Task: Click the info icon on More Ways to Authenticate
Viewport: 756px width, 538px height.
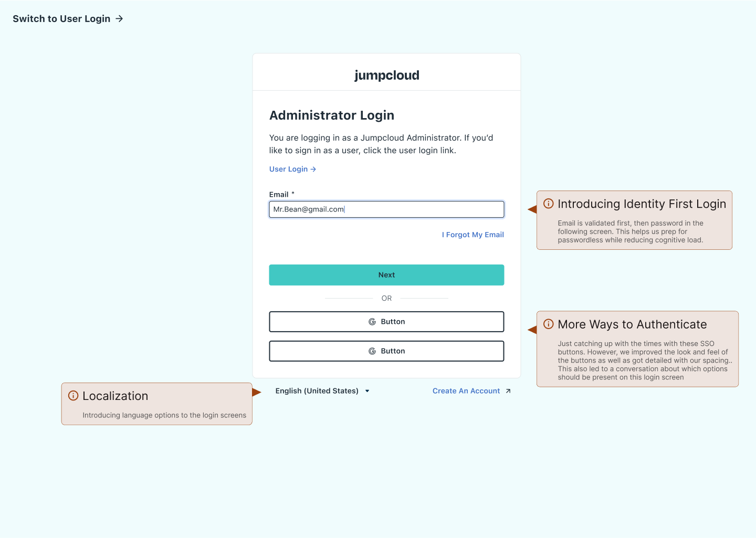Action: [548, 324]
